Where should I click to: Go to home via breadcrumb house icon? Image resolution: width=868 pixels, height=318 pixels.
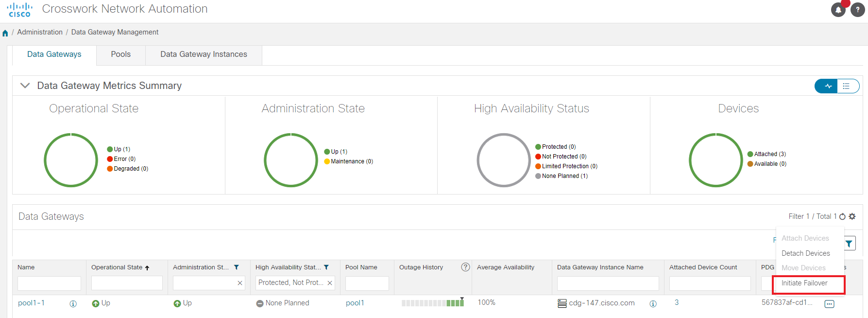click(5, 33)
